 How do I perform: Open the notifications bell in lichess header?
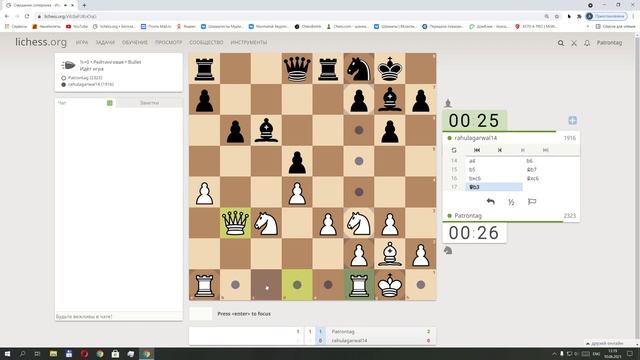point(587,43)
